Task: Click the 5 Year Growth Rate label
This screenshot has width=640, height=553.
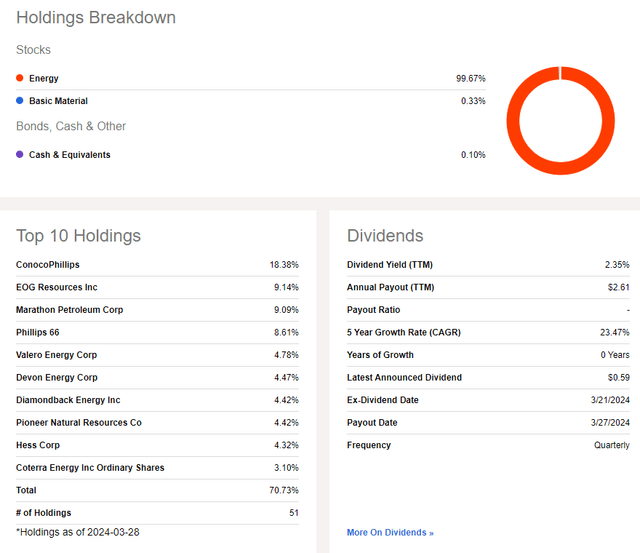Action: (404, 333)
